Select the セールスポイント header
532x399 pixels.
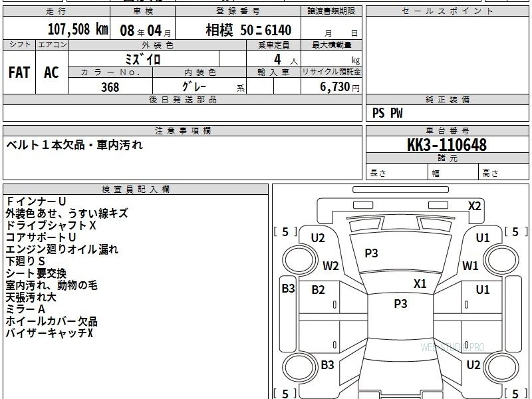[447, 11]
